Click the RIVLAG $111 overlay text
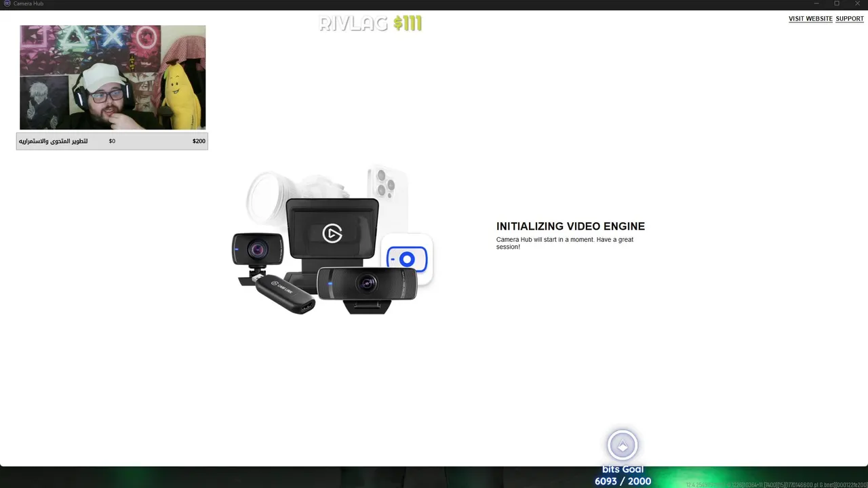The width and height of the screenshot is (868, 488). 370,24
